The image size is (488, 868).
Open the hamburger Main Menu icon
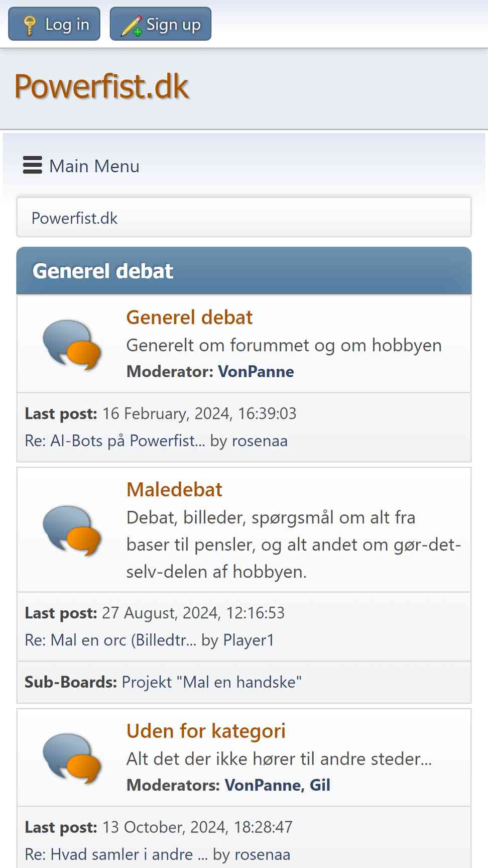point(33,165)
